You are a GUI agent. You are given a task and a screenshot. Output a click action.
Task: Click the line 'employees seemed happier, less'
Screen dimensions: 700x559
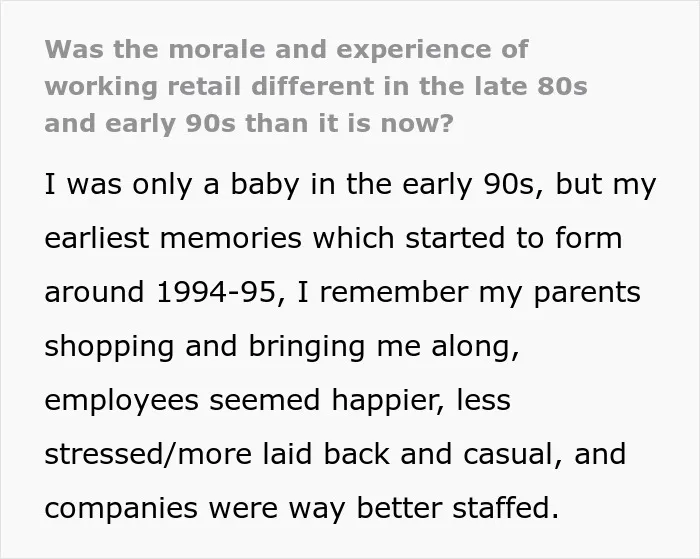[278, 400]
